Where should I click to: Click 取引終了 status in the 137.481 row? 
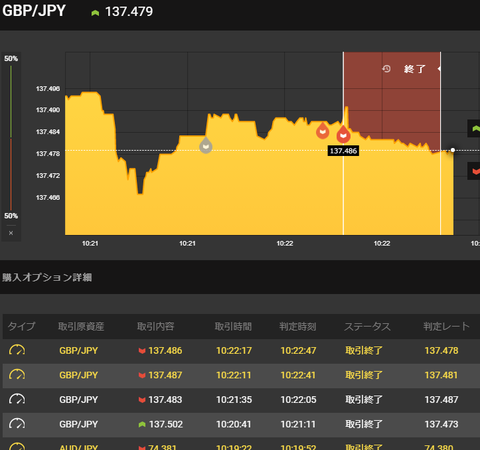pyautogui.click(x=364, y=375)
